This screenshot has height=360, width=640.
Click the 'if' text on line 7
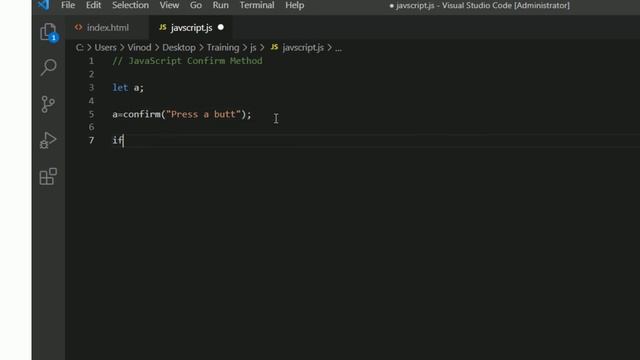[x=118, y=140]
